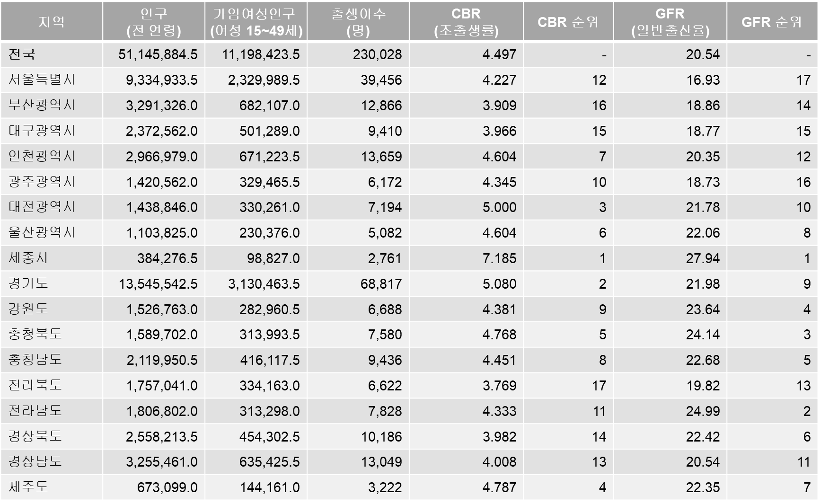820x504 pixels.
Task: Click the CBR 순위 column header
Action: click(x=568, y=22)
